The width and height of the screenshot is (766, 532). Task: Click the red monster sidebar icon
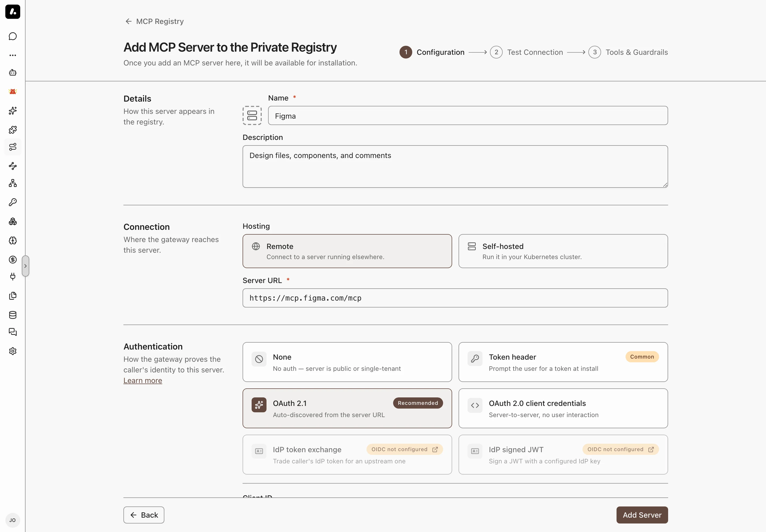point(13,92)
